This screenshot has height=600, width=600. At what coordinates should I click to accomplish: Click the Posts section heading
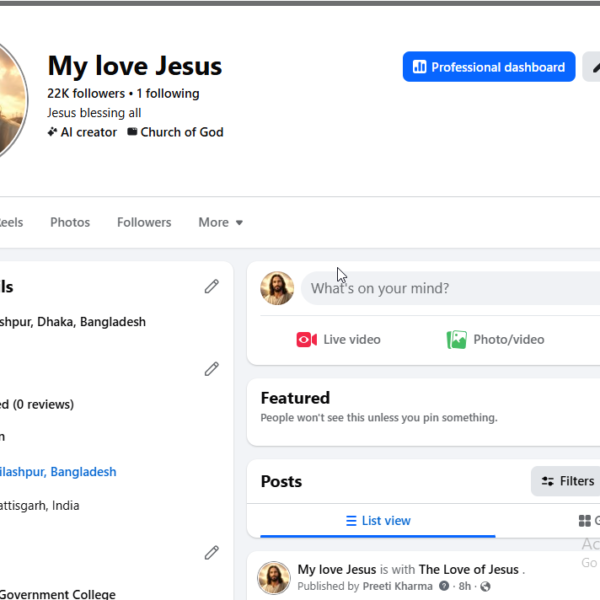[x=281, y=481]
